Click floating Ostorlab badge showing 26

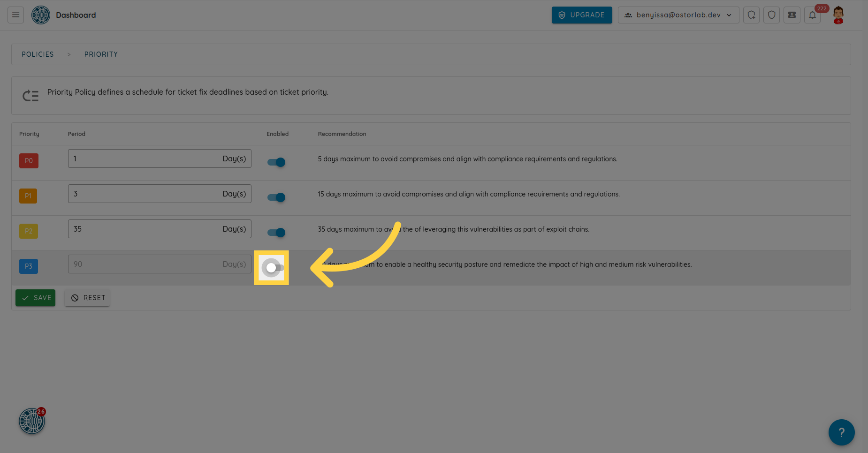32,421
